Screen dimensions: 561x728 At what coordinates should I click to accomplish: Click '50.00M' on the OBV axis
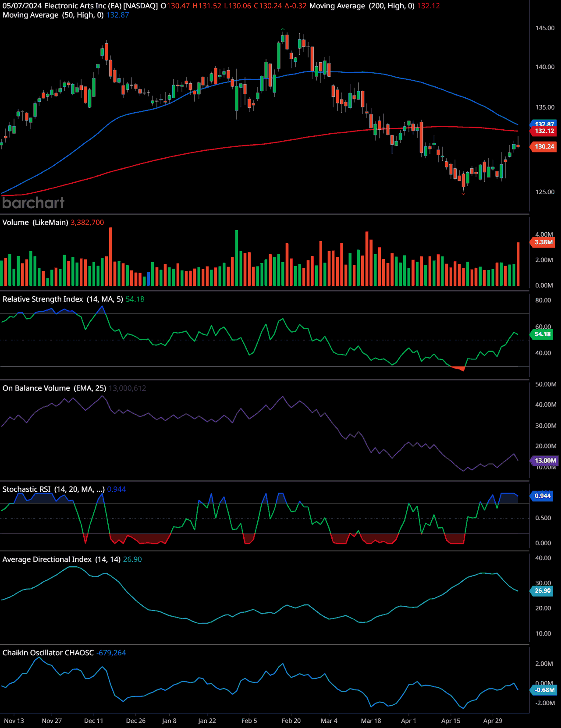(x=546, y=384)
